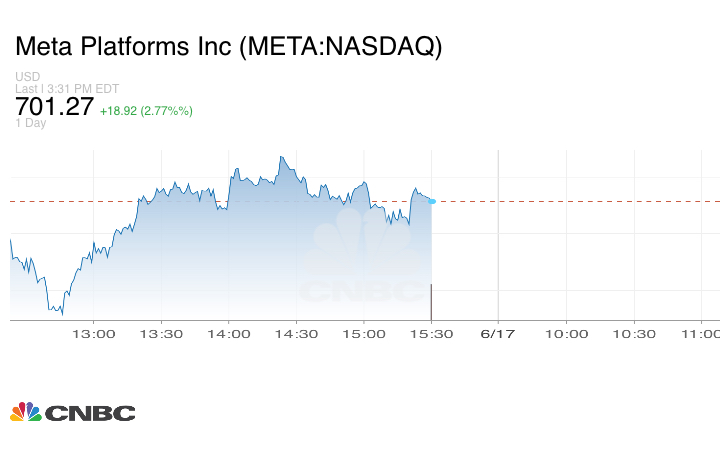Click the 13:00 time axis label

point(96,335)
